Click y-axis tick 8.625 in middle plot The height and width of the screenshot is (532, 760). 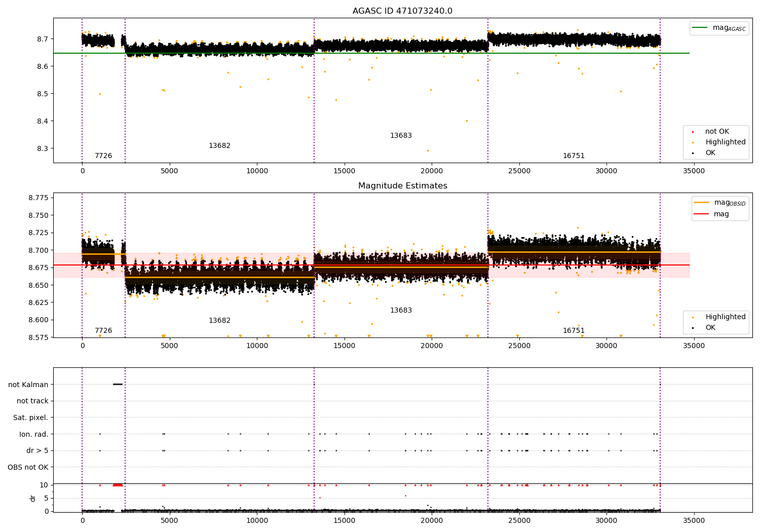coord(39,302)
